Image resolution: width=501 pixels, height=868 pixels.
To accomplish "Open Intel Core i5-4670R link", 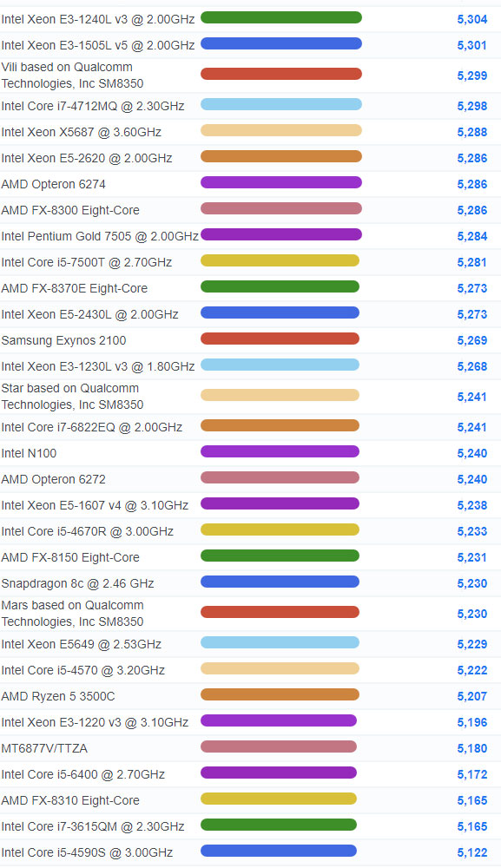I will pos(88,531).
